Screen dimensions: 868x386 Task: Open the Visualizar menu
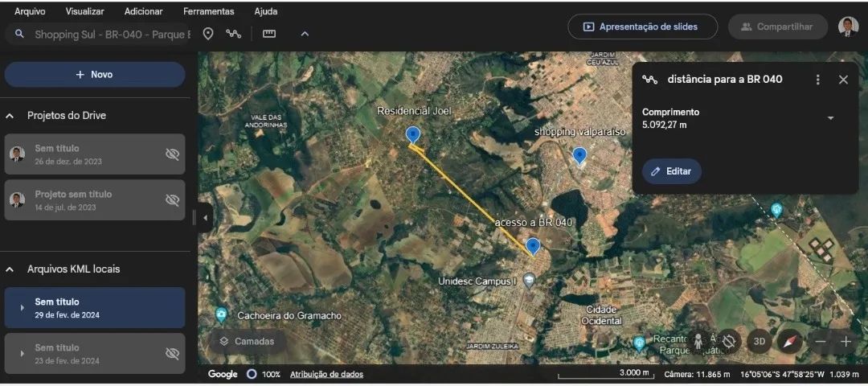(x=84, y=11)
